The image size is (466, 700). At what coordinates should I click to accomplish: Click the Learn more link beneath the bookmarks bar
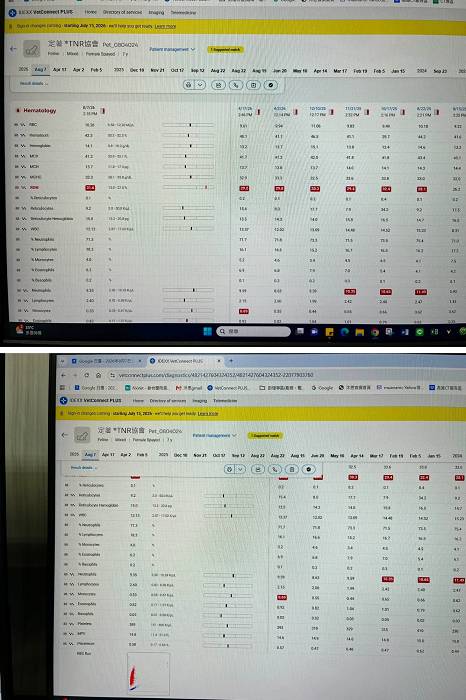[x=208, y=414]
